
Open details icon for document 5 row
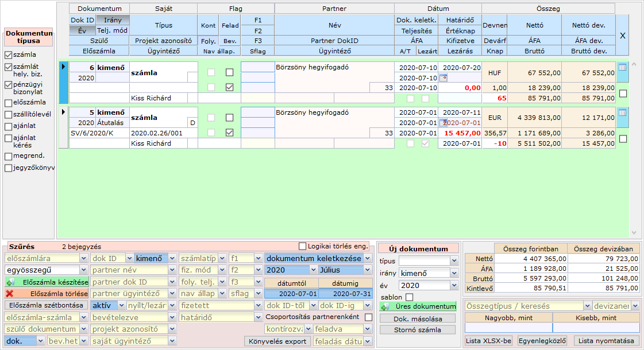pyautogui.click(x=622, y=112)
